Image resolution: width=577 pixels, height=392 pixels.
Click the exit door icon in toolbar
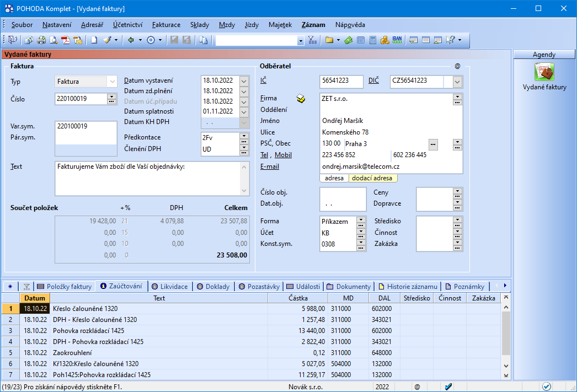pyautogui.click(x=13, y=40)
